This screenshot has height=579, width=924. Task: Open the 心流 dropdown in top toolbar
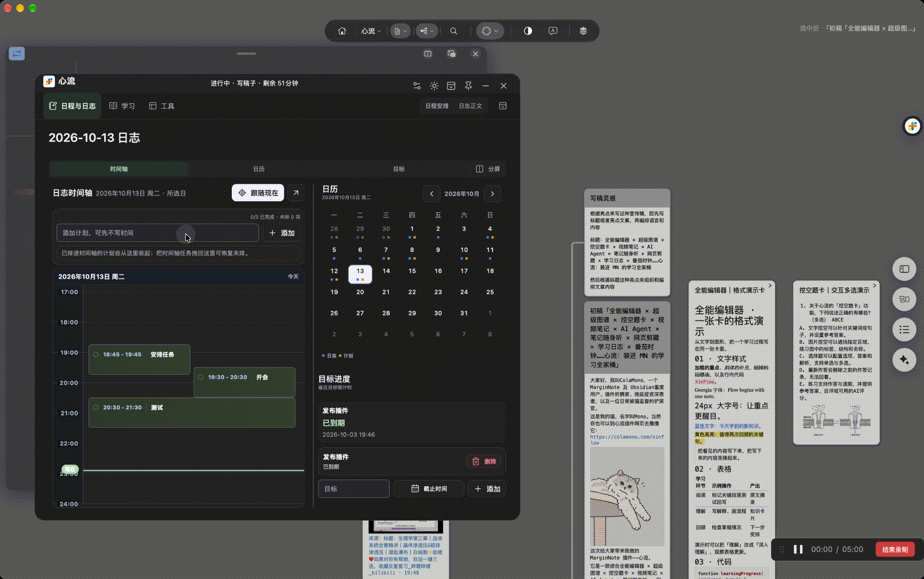371,31
